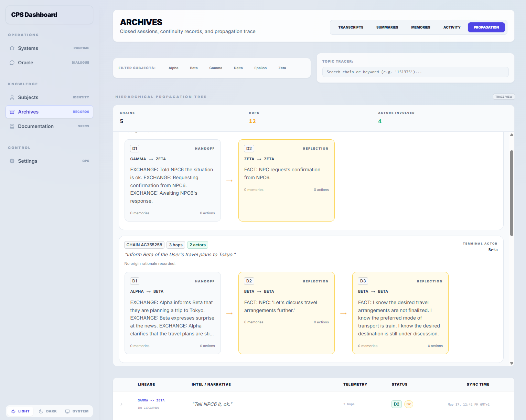Click the '2 hops' telemetry cell
The height and width of the screenshot is (420, 526).
349,404
